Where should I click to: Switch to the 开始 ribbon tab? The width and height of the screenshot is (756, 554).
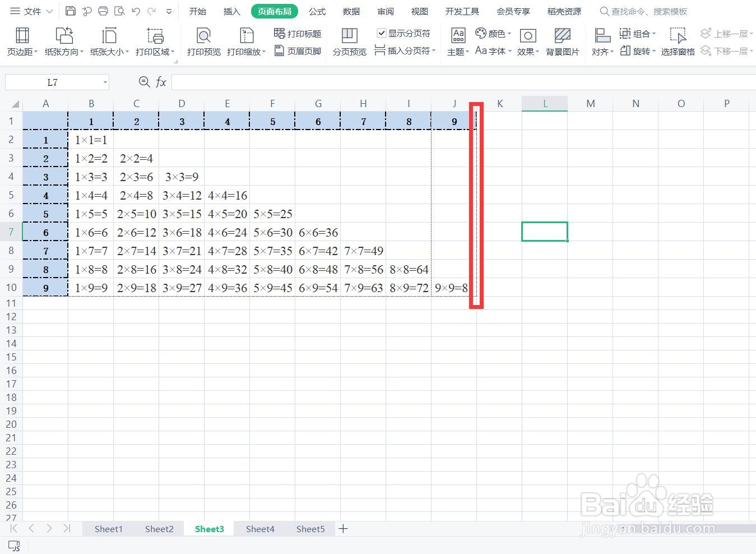click(x=197, y=11)
